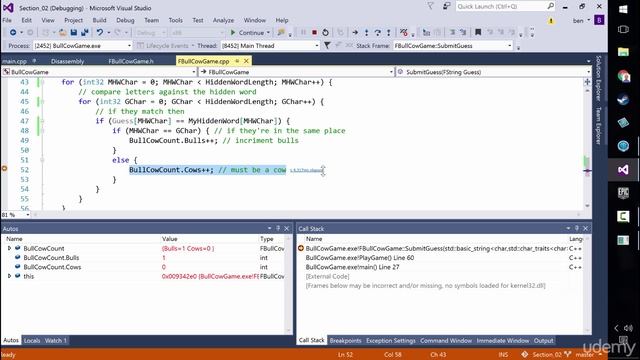Click the Save file toolbar icon
Image resolution: width=640 pixels, height=360 pixels.
(74, 32)
